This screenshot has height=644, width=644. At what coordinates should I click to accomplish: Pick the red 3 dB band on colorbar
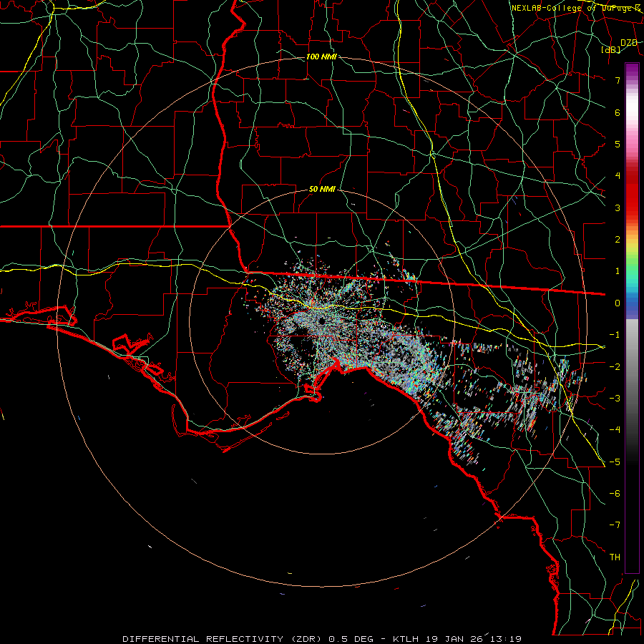[x=632, y=208]
